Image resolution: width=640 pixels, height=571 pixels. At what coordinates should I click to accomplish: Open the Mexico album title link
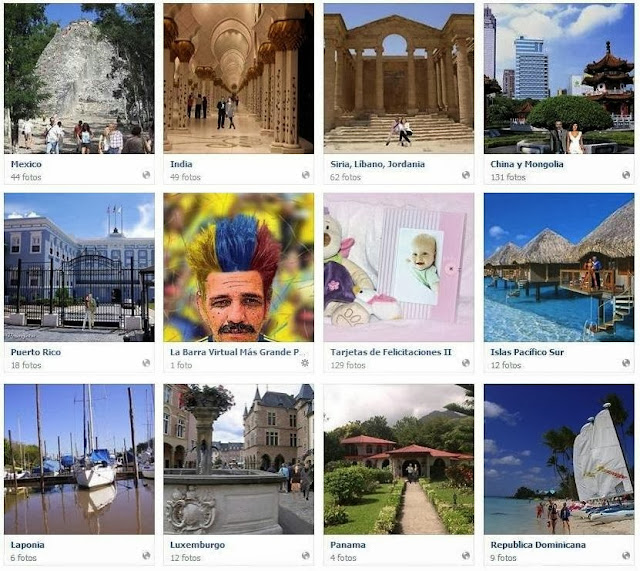pyautogui.click(x=26, y=164)
